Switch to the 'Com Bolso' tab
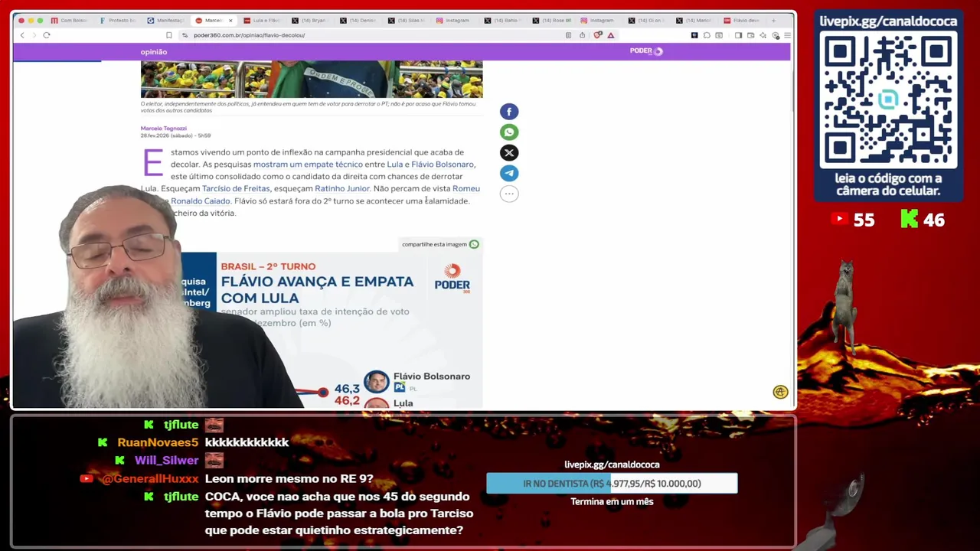This screenshot has width=980, height=551. pos(70,21)
